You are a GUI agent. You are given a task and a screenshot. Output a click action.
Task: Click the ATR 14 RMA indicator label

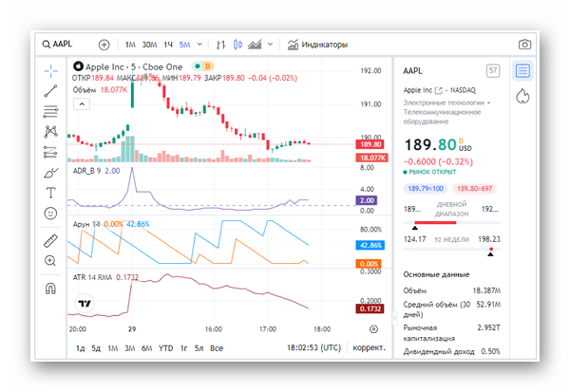[92, 277]
